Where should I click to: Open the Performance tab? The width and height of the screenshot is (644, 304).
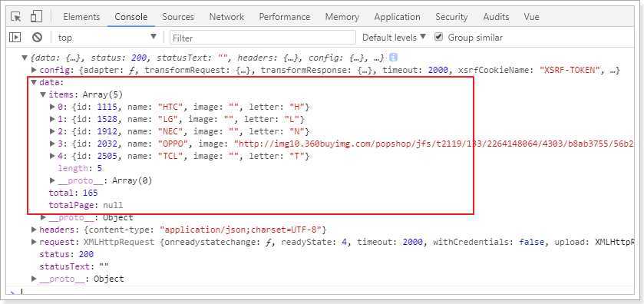(x=285, y=17)
